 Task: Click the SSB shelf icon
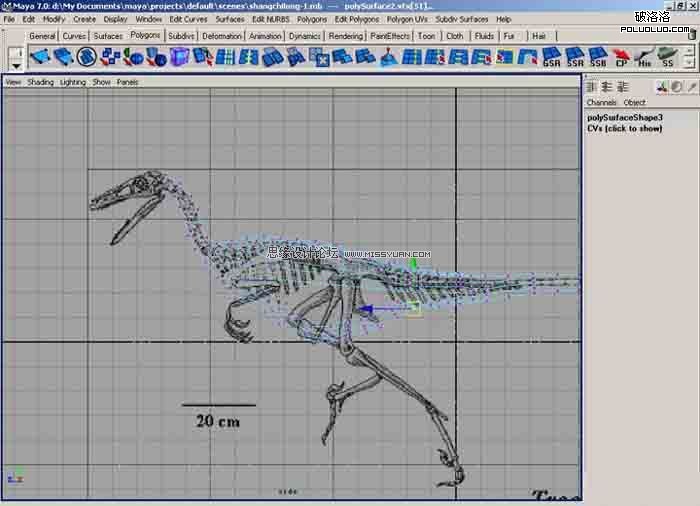pos(598,58)
